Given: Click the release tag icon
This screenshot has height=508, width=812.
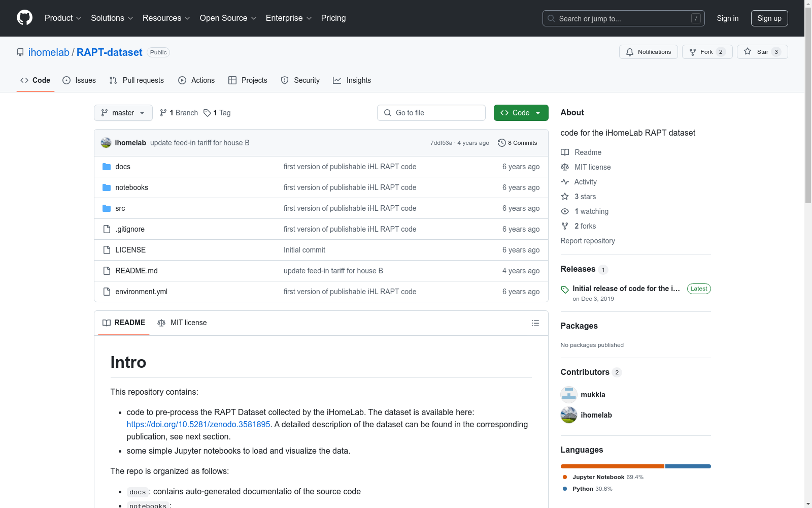Looking at the screenshot, I should pyautogui.click(x=565, y=290).
